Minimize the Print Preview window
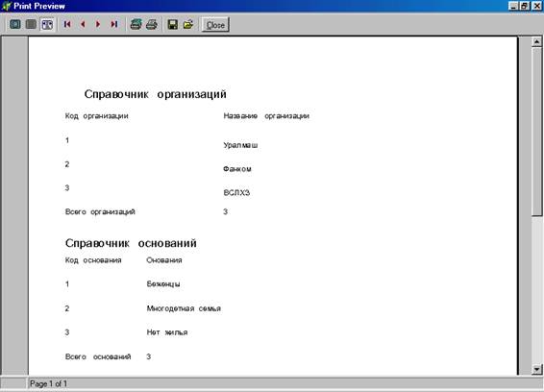544x392 pixels. click(513, 6)
